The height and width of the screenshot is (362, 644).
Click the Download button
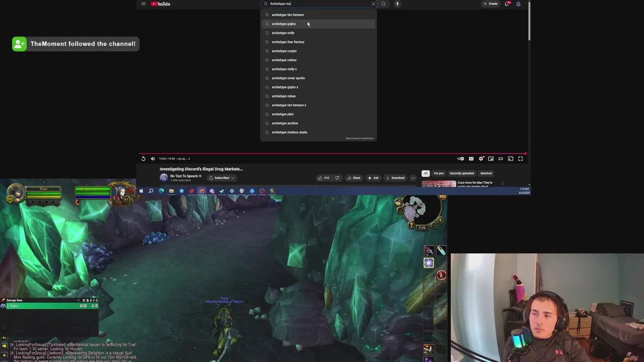395,177
